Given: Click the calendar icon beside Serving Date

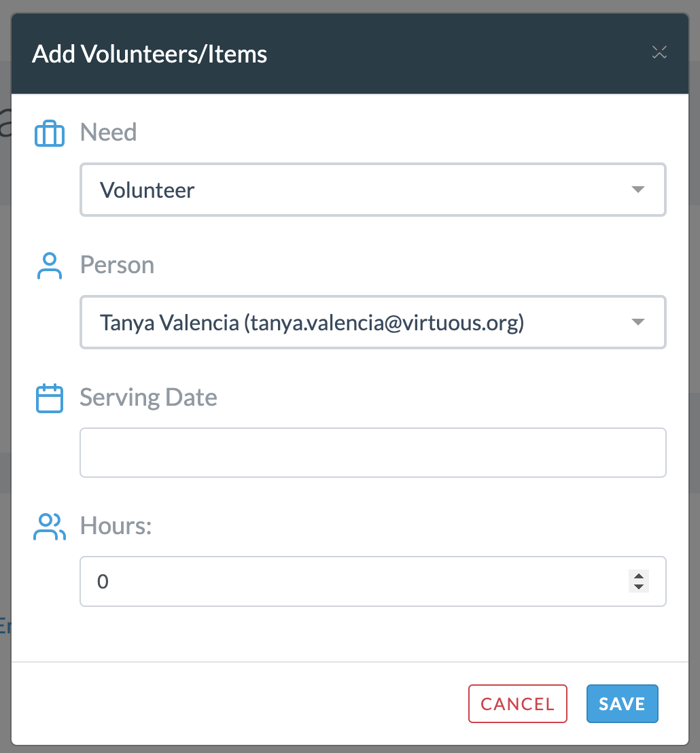Looking at the screenshot, I should [50, 398].
